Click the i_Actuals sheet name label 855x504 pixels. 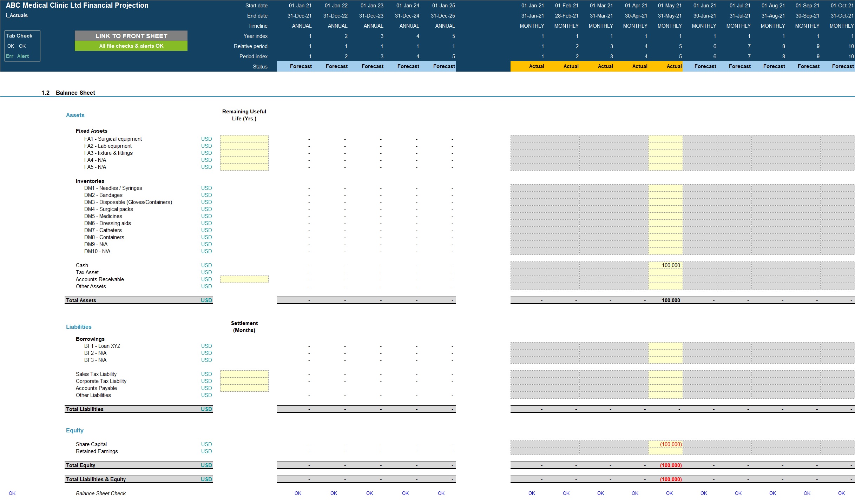tap(17, 15)
